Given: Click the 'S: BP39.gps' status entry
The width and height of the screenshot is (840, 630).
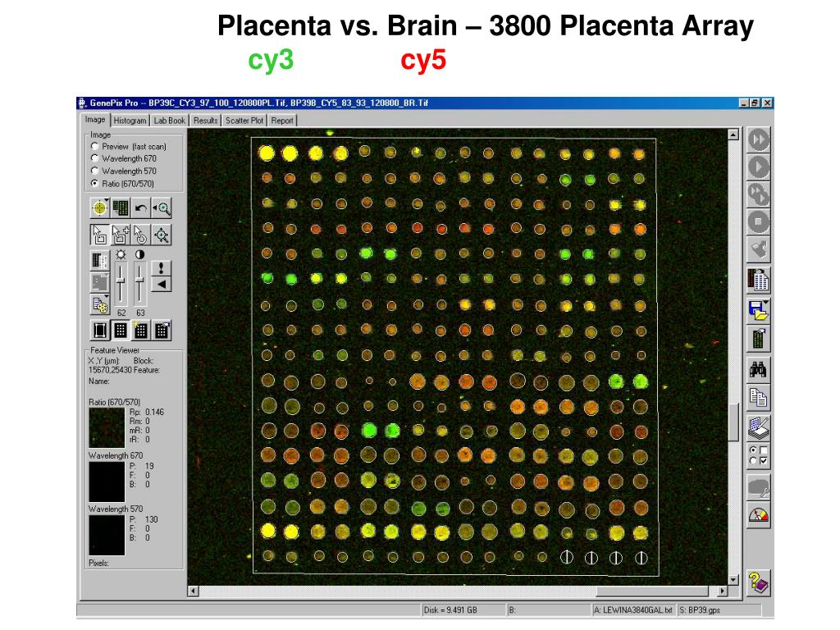Looking at the screenshot, I should pos(700,610).
